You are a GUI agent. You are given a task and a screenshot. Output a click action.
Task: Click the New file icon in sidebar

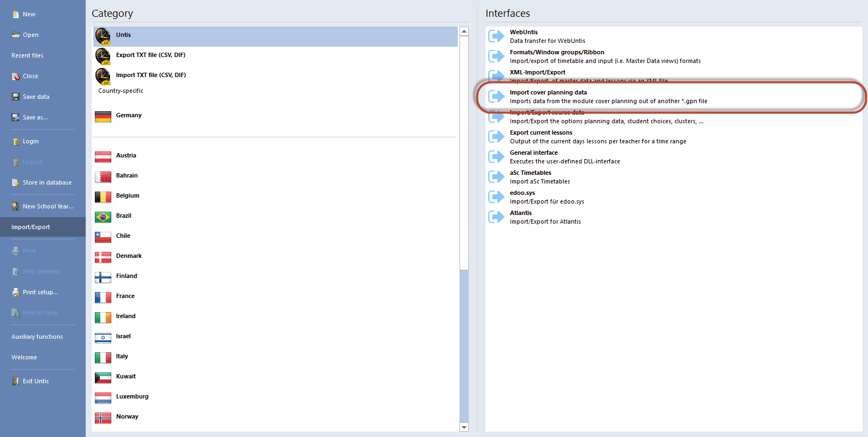tap(16, 14)
